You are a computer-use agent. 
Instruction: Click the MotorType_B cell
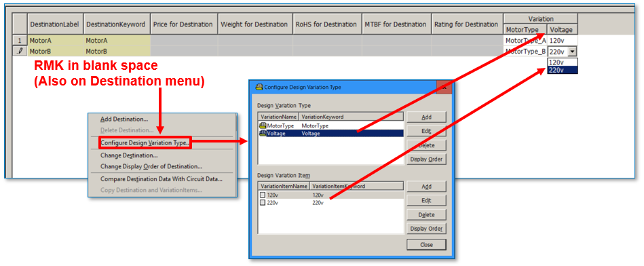tap(525, 52)
